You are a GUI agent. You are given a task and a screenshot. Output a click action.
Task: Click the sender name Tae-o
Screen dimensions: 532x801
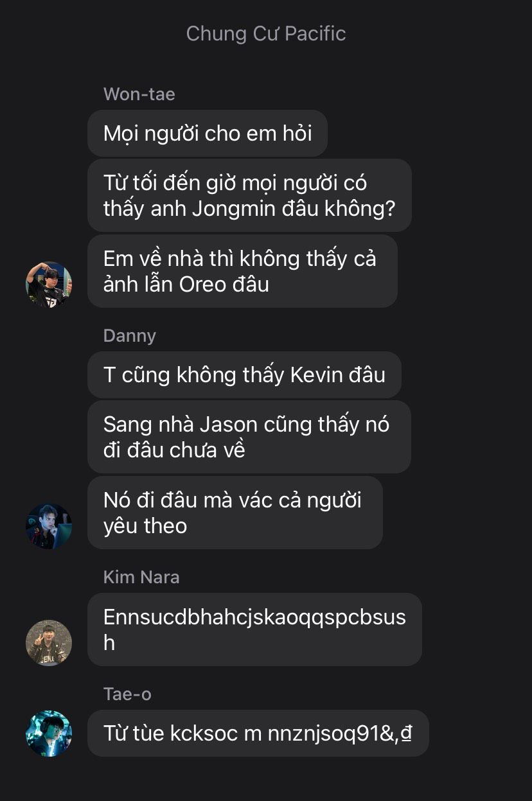coord(127,694)
